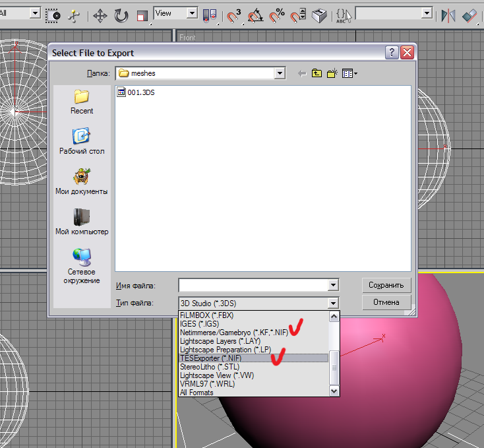This screenshot has width=484, height=448.
Task: Click the Align tool icon
Action: click(469, 15)
